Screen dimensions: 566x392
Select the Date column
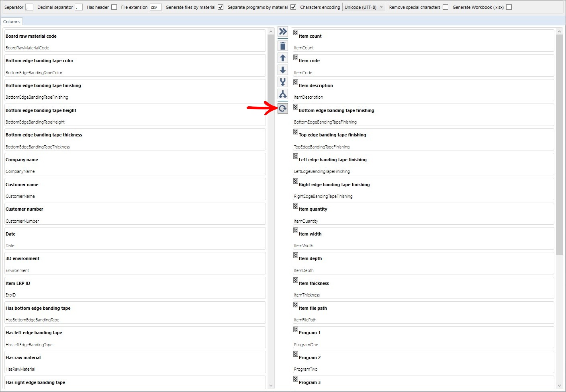click(135, 238)
